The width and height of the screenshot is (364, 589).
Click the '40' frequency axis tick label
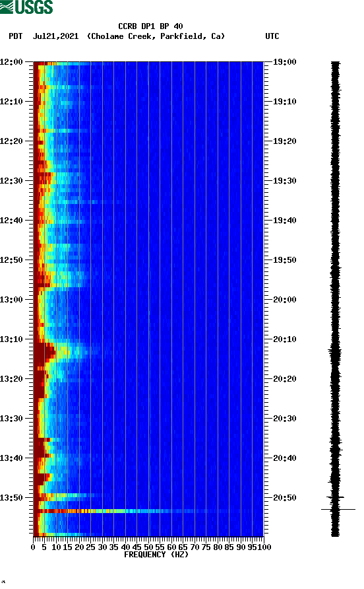click(x=125, y=547)
